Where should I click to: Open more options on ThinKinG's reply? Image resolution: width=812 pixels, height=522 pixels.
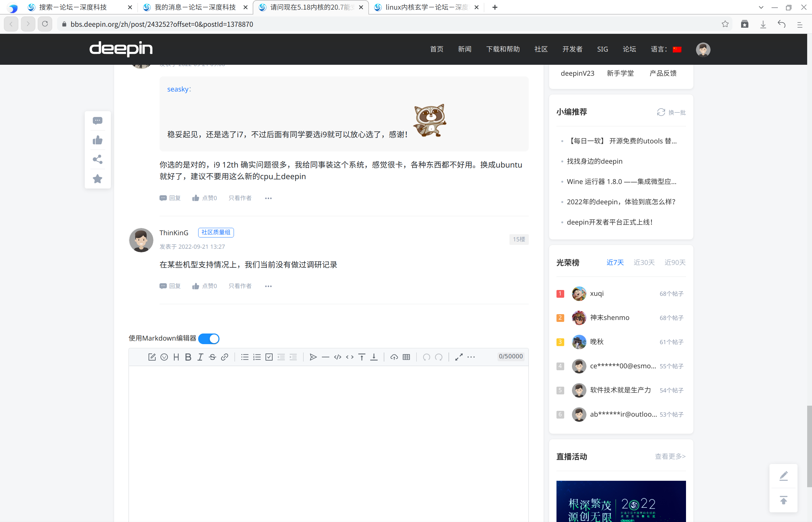(x=268, y=286)
